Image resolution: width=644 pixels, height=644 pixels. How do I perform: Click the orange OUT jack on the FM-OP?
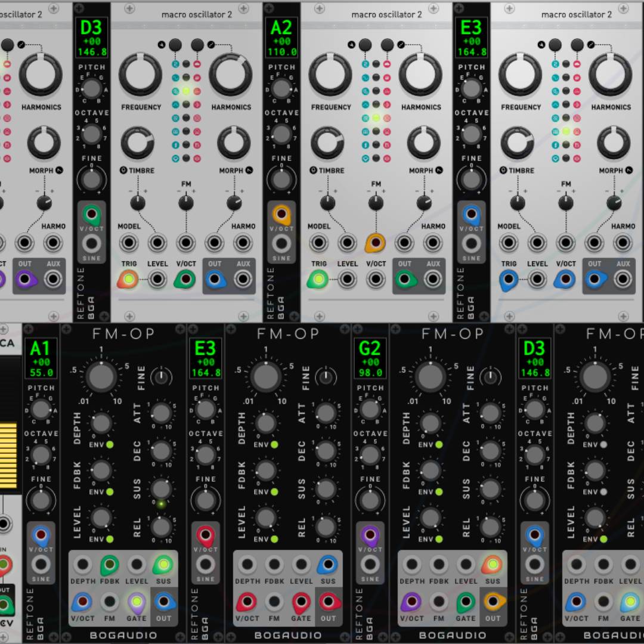pos(493,602)
